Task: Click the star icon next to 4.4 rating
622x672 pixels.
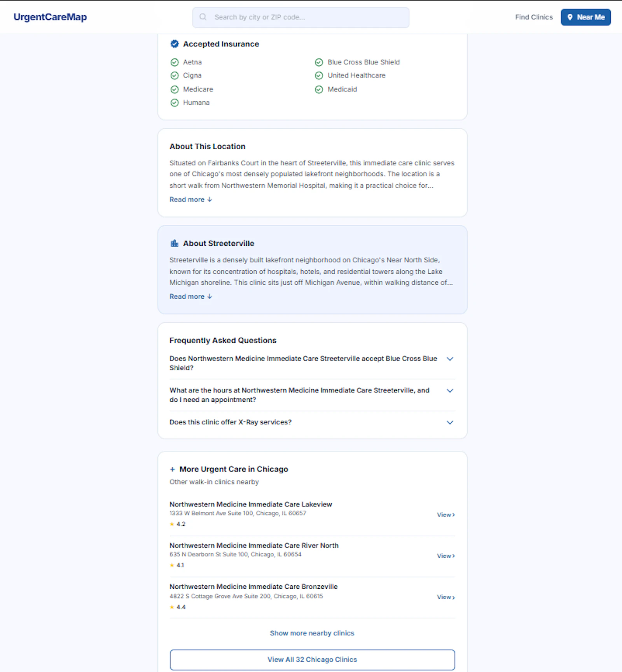Action: click(172, 607)
